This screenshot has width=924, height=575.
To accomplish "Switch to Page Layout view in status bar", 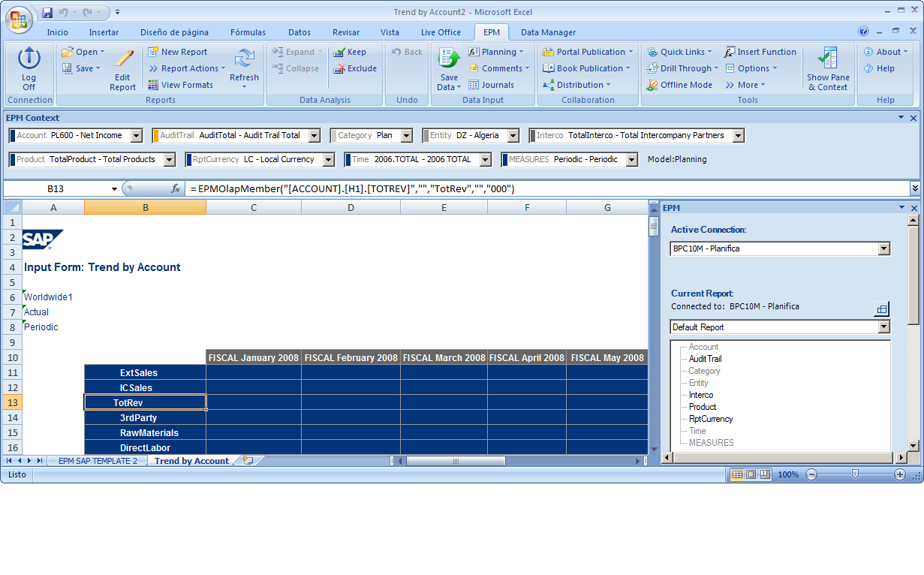I will [751, 474].
